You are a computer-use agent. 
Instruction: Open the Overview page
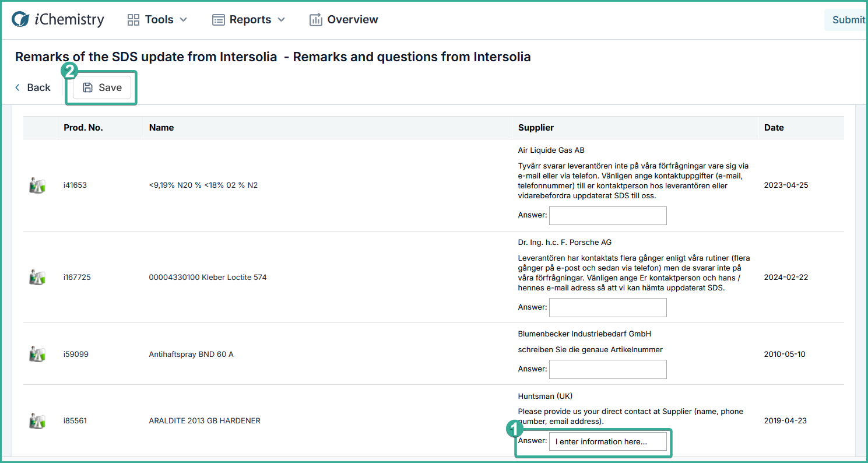[x=343, y=20]
